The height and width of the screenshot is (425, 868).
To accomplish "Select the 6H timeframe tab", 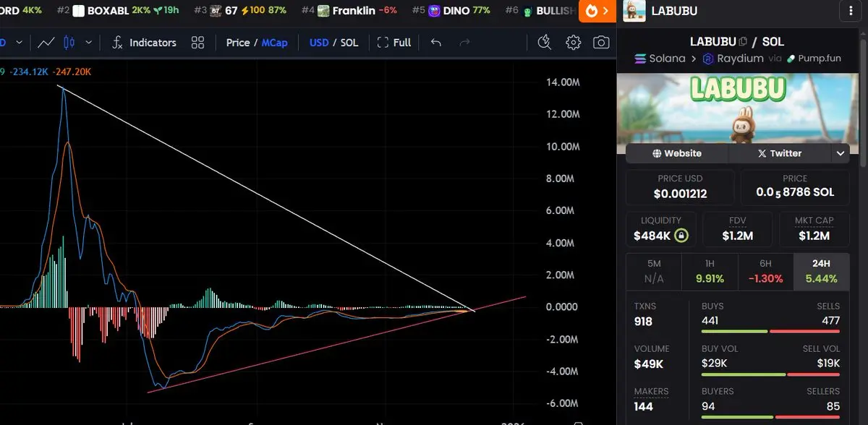I will point(765,272).
